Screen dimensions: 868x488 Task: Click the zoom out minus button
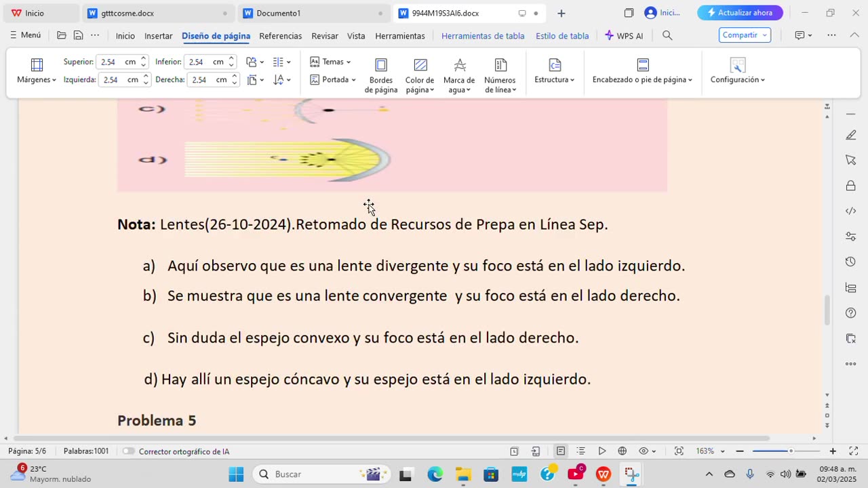pyautogui.click(x=740, y=451)
